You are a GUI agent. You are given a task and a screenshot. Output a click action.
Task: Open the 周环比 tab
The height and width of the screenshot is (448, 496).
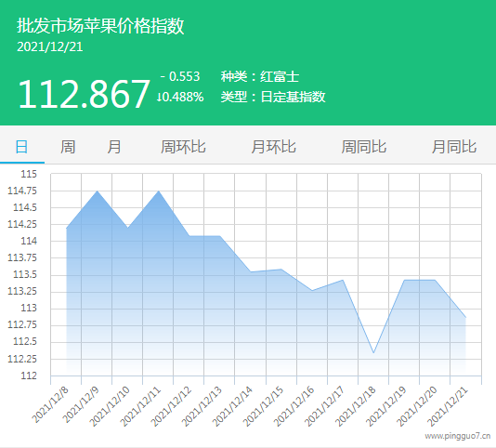[183, 147]
